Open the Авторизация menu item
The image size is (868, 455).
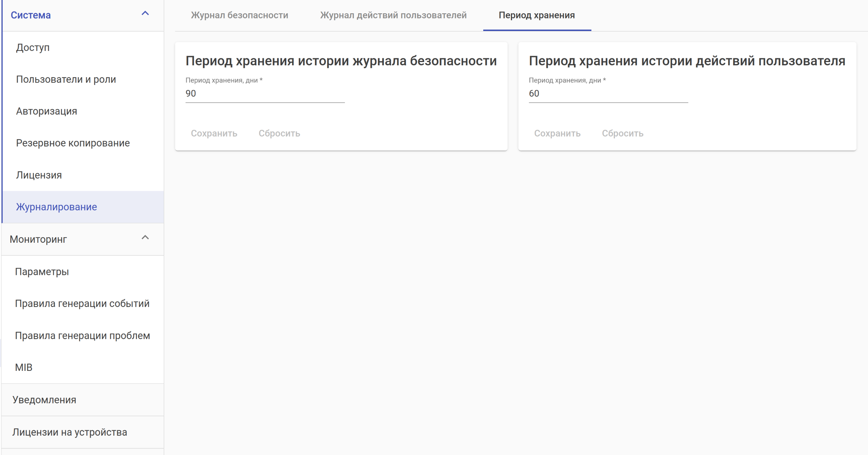point(46,111)
